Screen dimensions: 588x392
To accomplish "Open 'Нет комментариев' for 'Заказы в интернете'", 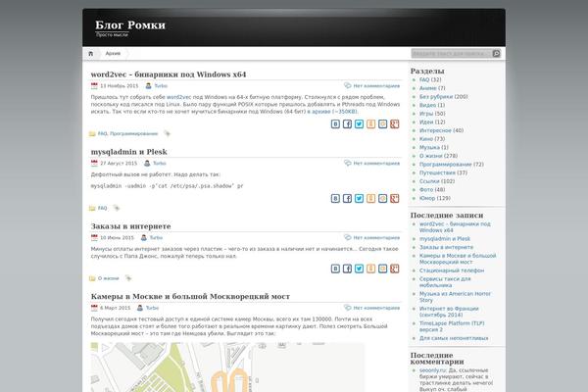I will tap(376, 237).
